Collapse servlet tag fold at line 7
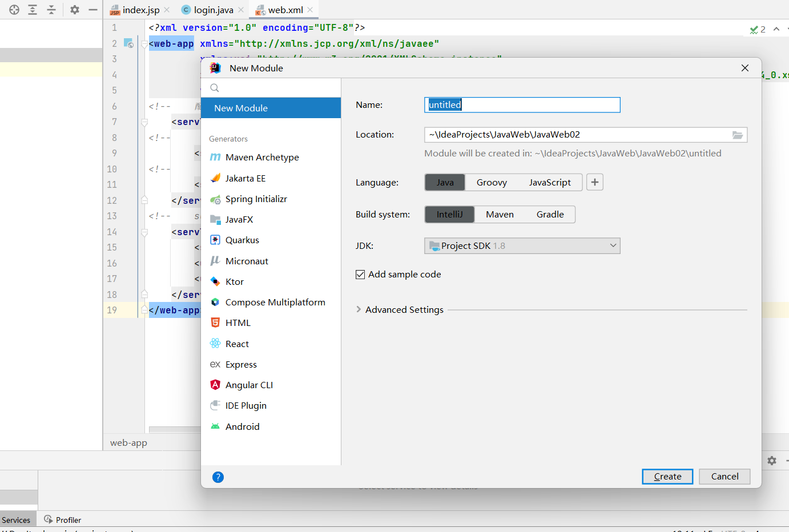 tap(144, 122)
